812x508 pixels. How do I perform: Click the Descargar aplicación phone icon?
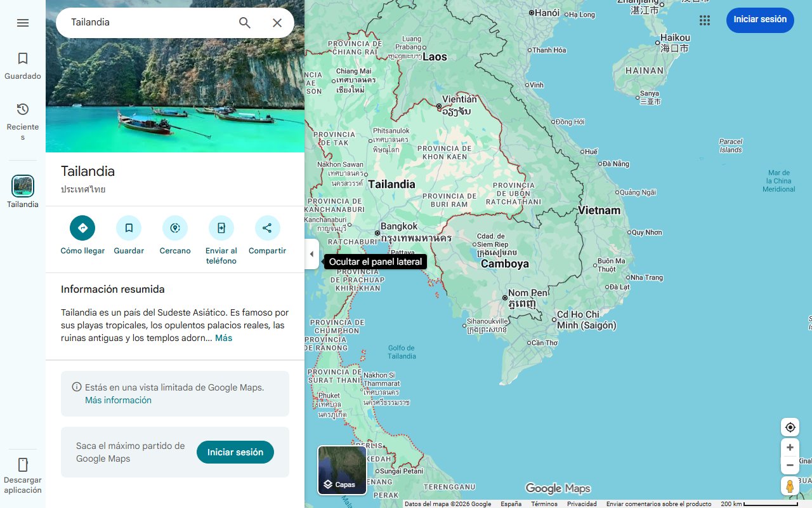click(x=23, y=464)
